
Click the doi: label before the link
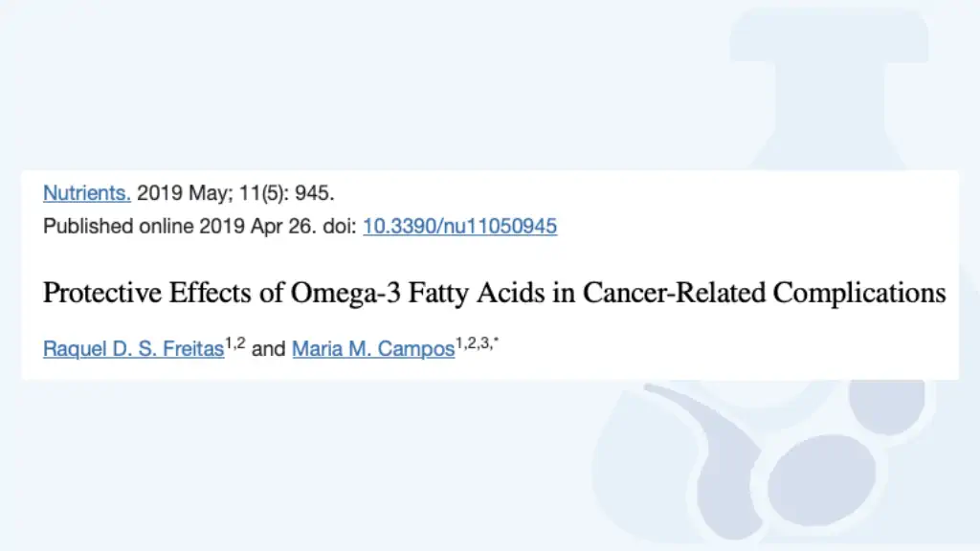coord(340,226)
